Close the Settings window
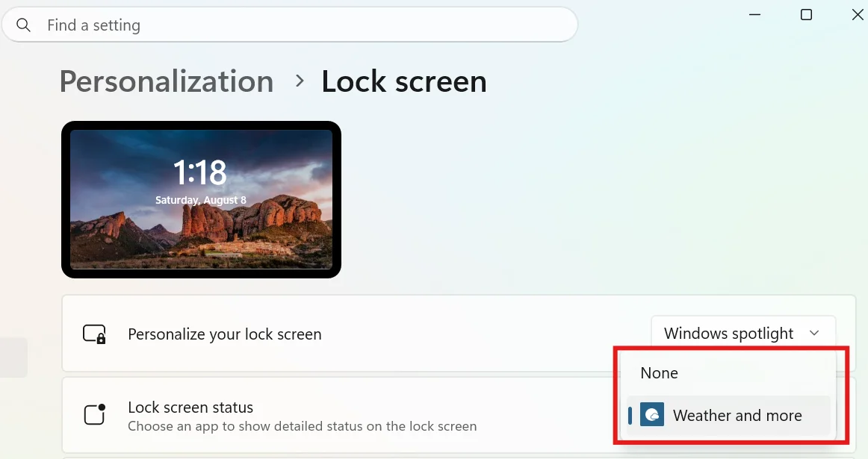This screenshot has width=868, height=459. point(857,14)
